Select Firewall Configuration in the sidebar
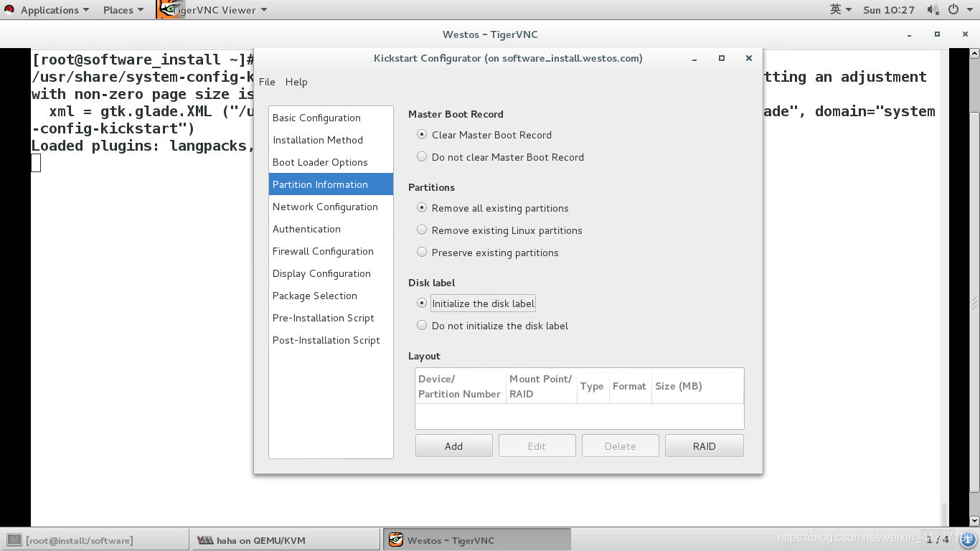 point(331,251)
